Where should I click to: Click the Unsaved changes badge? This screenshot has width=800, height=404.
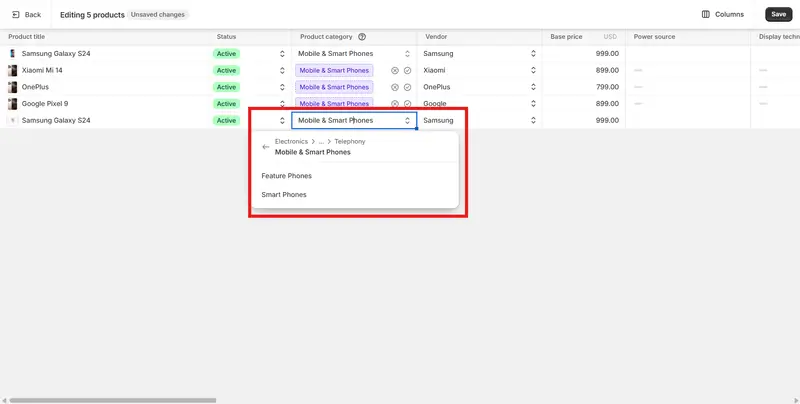click(158, 15)
